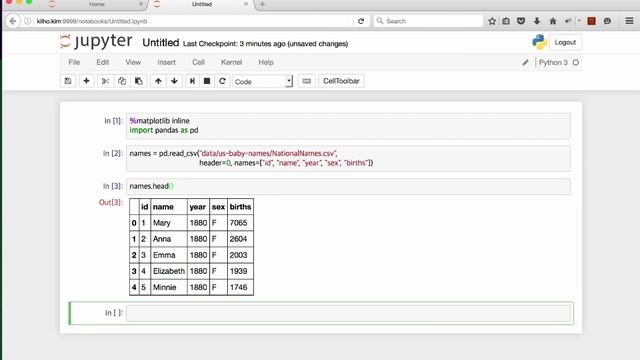Move selected cell down arrow

click(174, 81)
